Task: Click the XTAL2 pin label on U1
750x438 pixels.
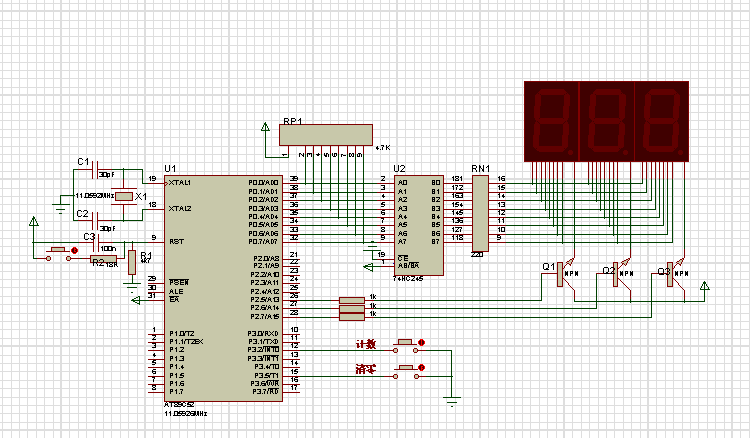Action: coord(180,208)
